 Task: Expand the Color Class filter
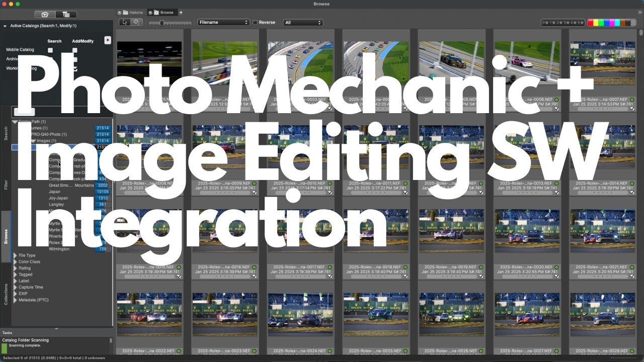pos(15,262)
